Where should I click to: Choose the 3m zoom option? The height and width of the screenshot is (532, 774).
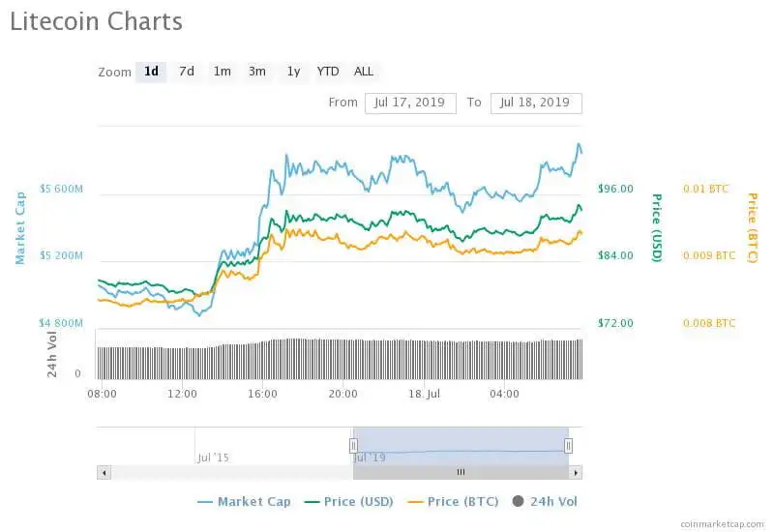click(x=257, y=72)
